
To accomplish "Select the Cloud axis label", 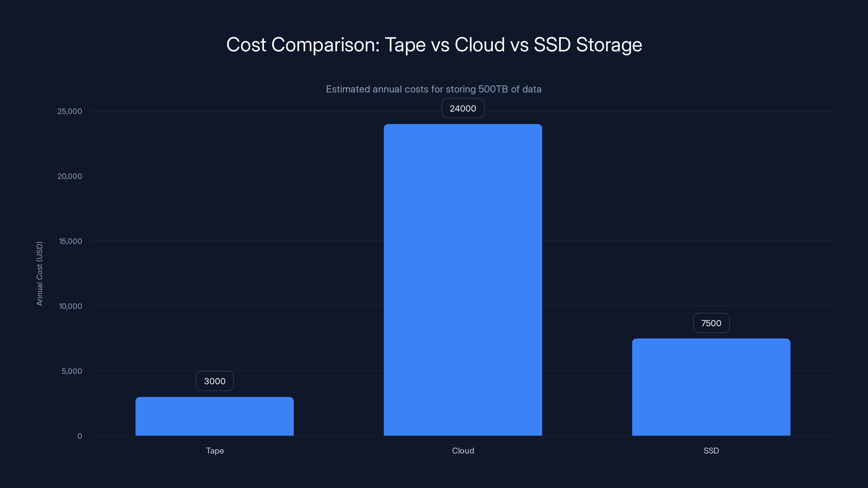I will click(463, 451).
